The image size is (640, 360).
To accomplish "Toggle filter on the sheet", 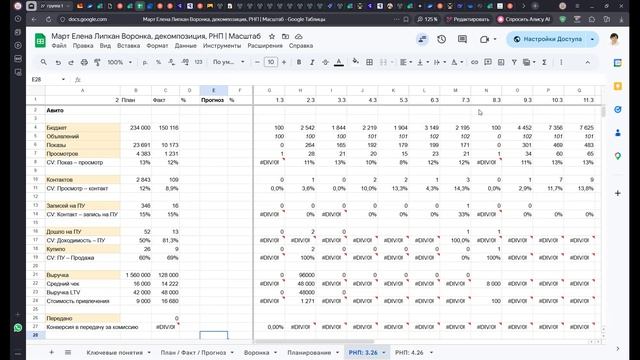I will [x=514, y=62].
